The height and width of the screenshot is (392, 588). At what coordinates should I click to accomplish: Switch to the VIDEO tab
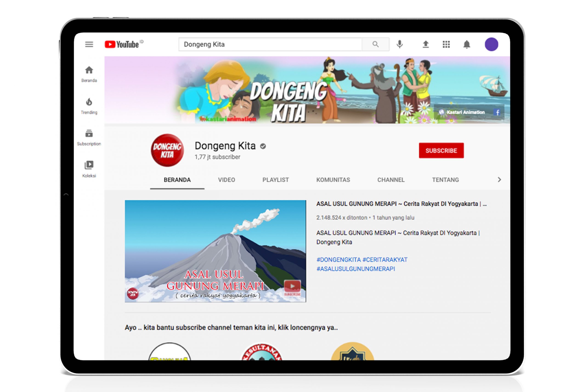pos(226,180)
